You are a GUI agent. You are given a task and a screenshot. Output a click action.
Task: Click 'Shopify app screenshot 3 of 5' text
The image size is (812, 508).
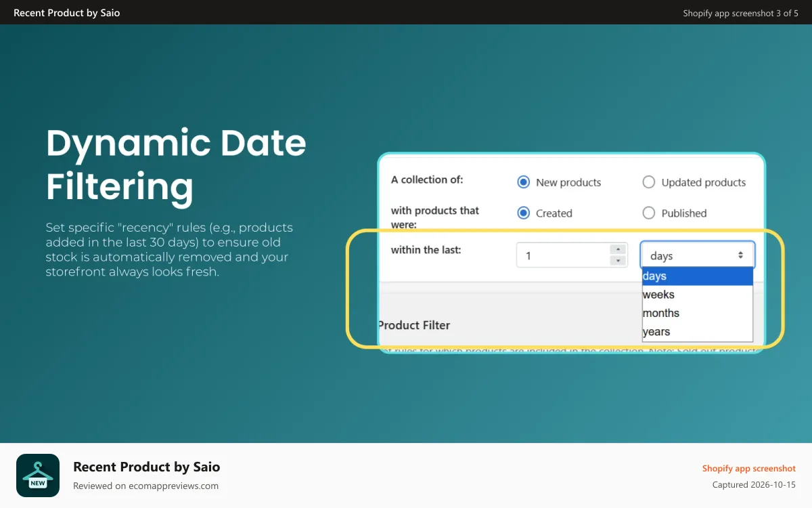[740, 13]
